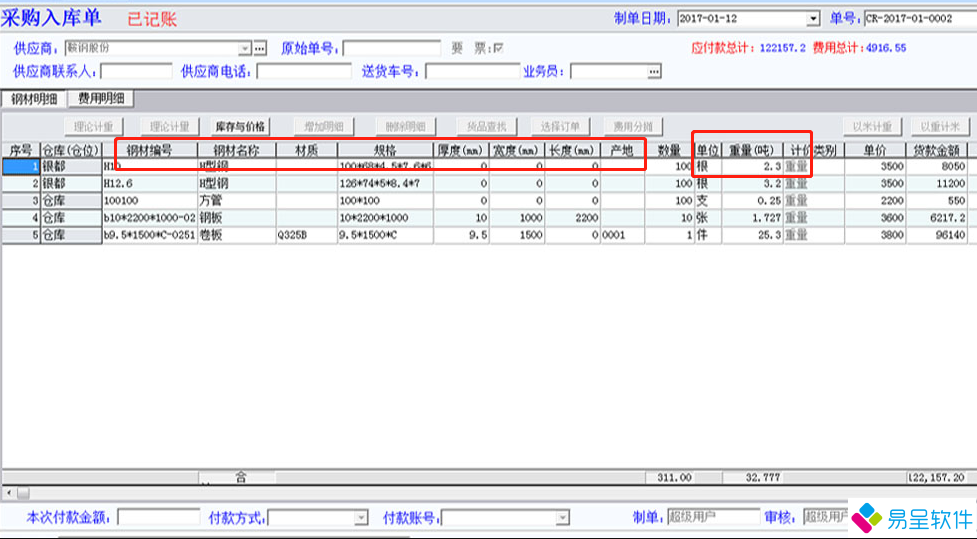Click the amount cell 6217.2

pos(936,218)
